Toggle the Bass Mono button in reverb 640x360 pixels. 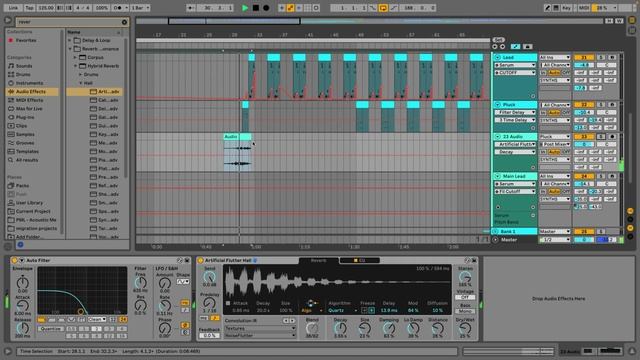point(465,311)
